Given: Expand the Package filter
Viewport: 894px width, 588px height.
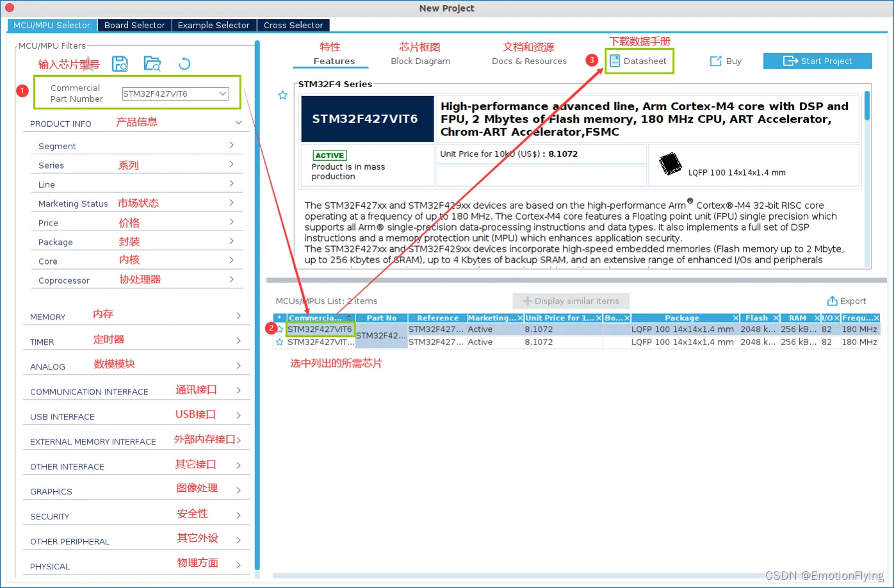Looking at the screenshot, I should [x=232, y=241].
